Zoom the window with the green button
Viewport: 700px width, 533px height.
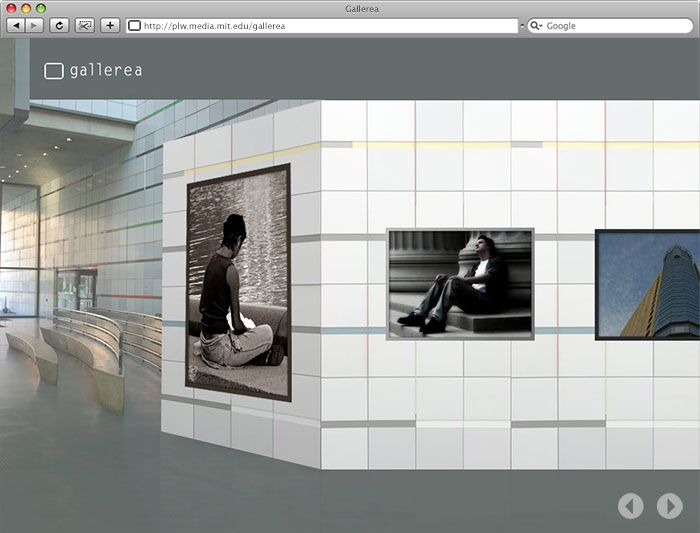[x=42, y=8]
